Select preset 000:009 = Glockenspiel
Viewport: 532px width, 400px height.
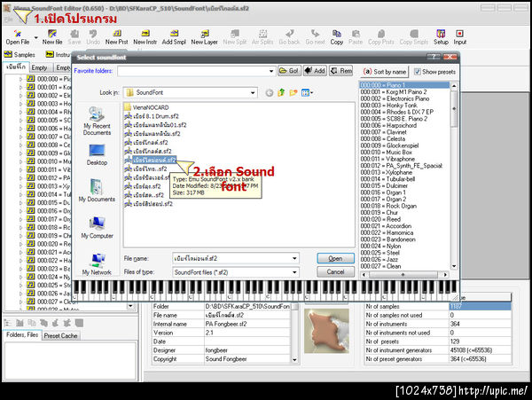(389, 145)
